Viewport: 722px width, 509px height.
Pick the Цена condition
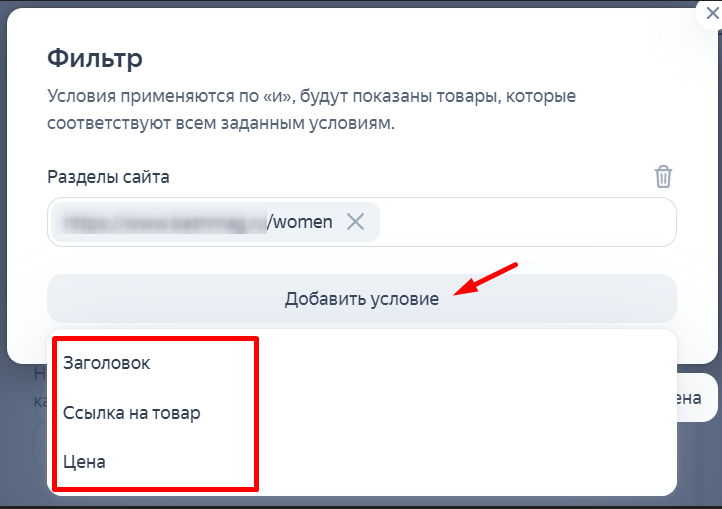(84, 462)
